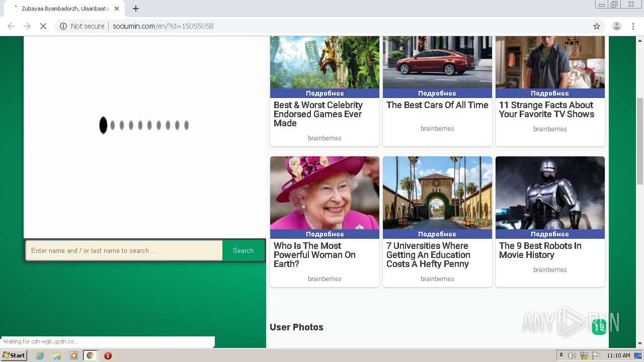Open Who Is The Most Powerful Woman article
Image resolution: width=644 pixels, height=362 pixels.
tap(314, 255)
